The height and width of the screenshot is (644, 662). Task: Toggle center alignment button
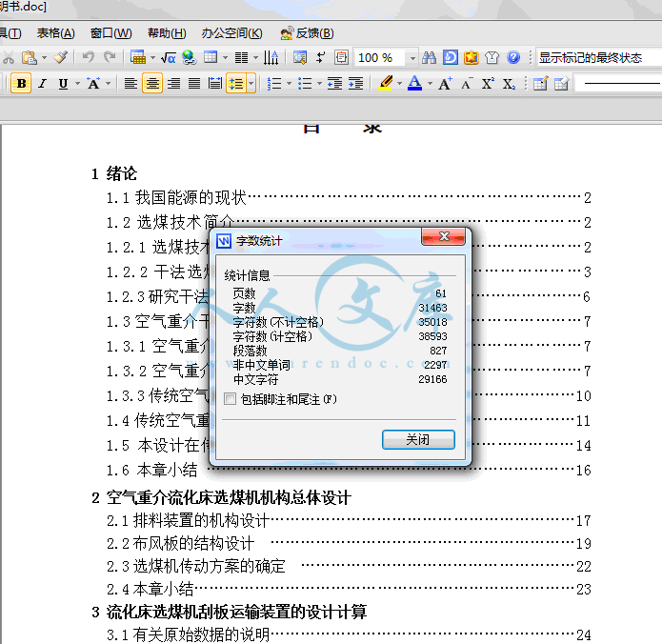pos(152,84)
